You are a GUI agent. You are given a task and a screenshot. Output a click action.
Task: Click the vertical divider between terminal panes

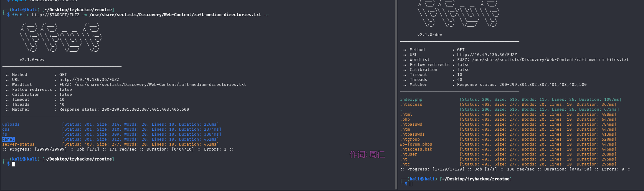(396, 93)
